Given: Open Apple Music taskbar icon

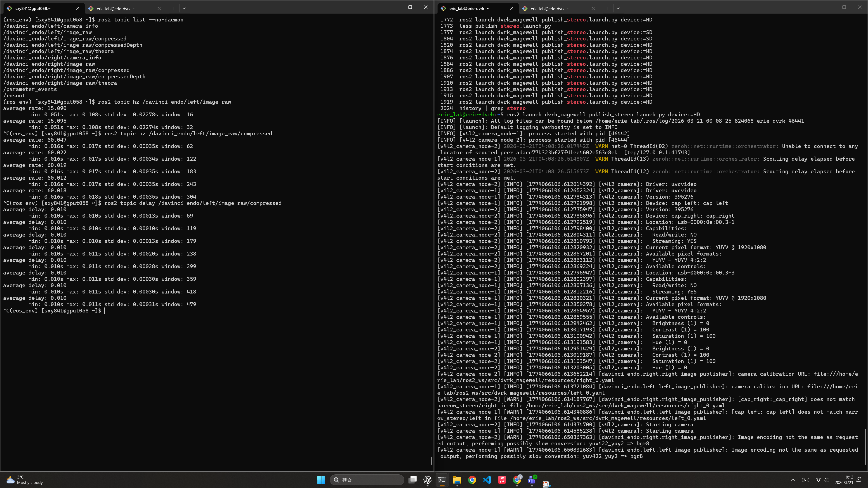Looking at the screenshot, I should click(502, 480).
